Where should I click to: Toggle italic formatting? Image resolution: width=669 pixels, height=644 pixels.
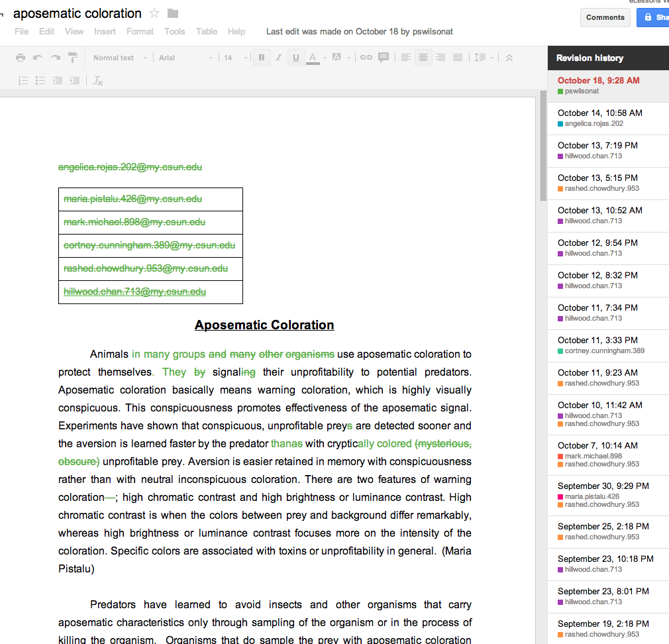point(279,58)
